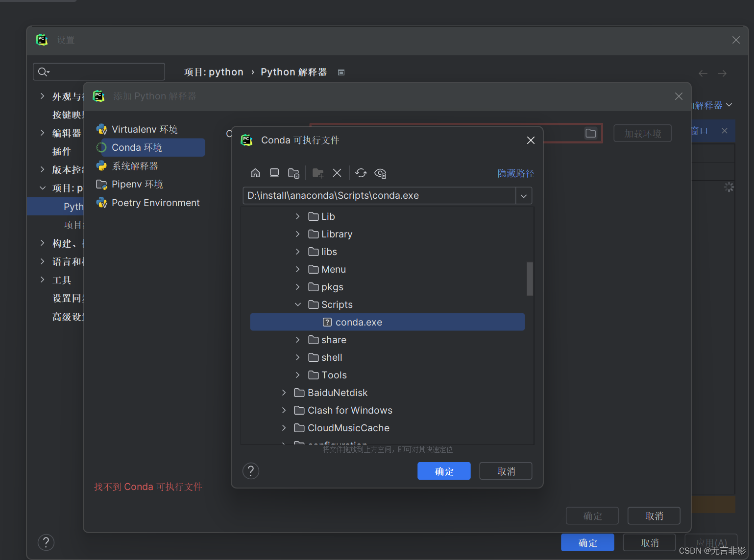Click 取消 in Conda file dialog
This screenshot has width=754, height=560.
[x=506, y=471]
